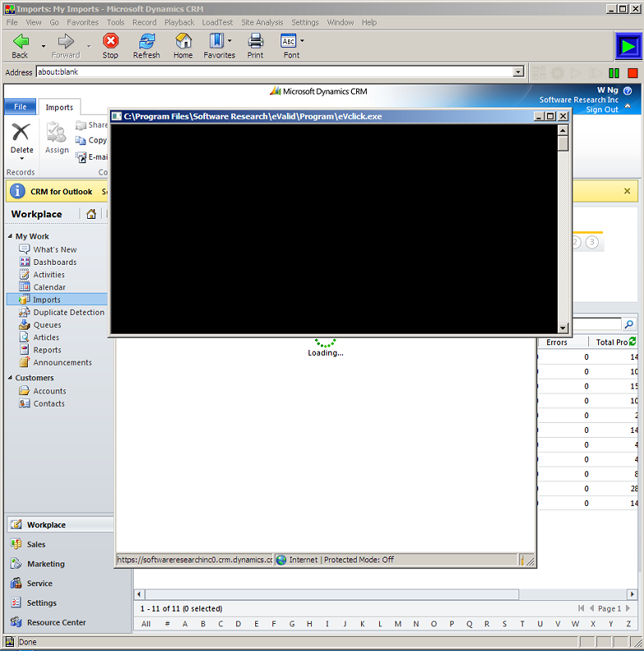Filter list by All

coord(146,624)
